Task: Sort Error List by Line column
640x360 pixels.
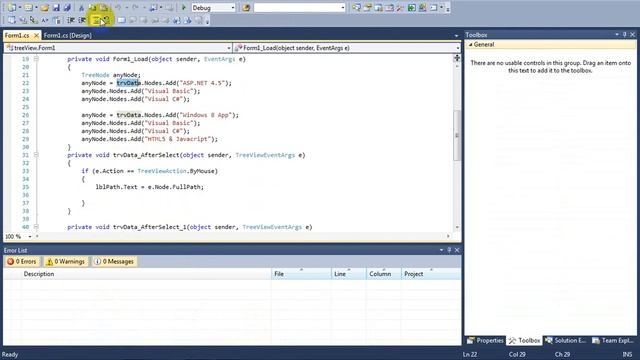Action: [x=349, y=274]
